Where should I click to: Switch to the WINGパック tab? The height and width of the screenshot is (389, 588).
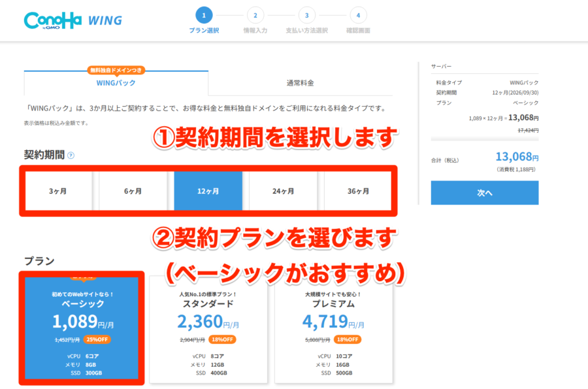tap(115, 84)
